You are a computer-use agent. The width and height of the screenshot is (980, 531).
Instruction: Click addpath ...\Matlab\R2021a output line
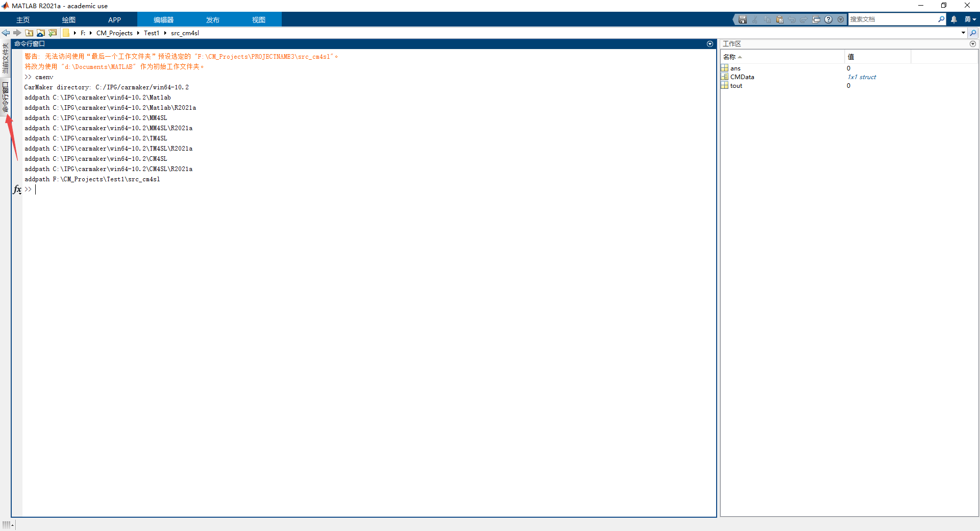point(110,108)
